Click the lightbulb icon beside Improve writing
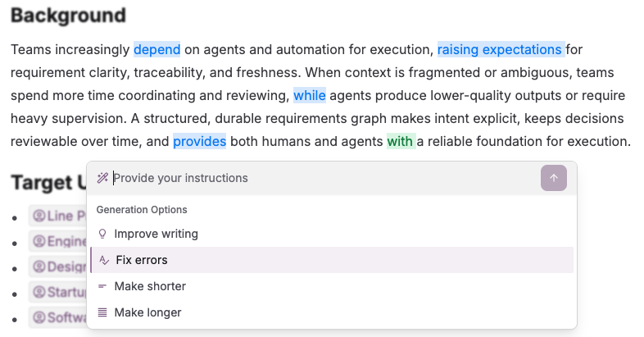This screenshot has width=644, height=337. [x=102, y=234]
